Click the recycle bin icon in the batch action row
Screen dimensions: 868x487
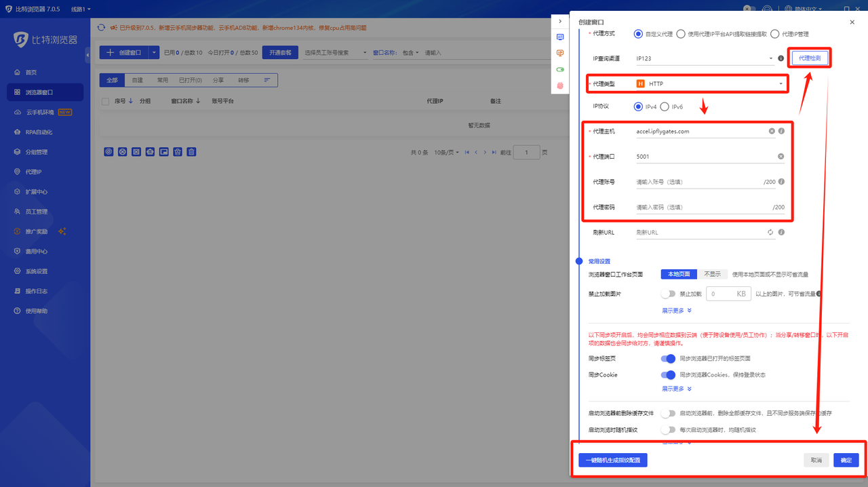(178, 152)
